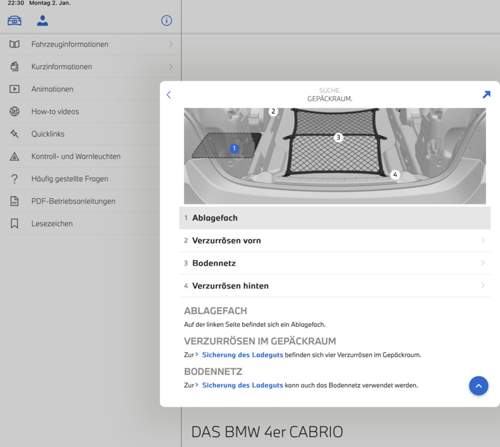Click the GEPÄCKRAUM popup title

point(329,99)
